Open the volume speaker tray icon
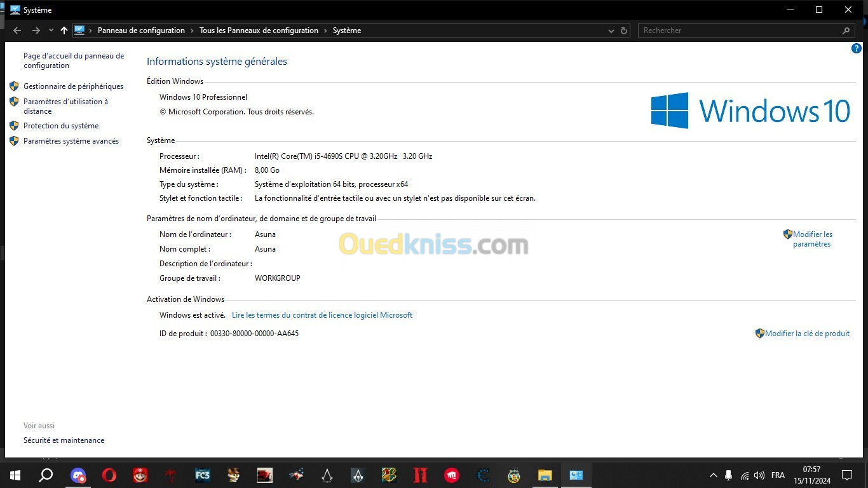This screenshot has height=488, width=868. click(x=759, y=475)
